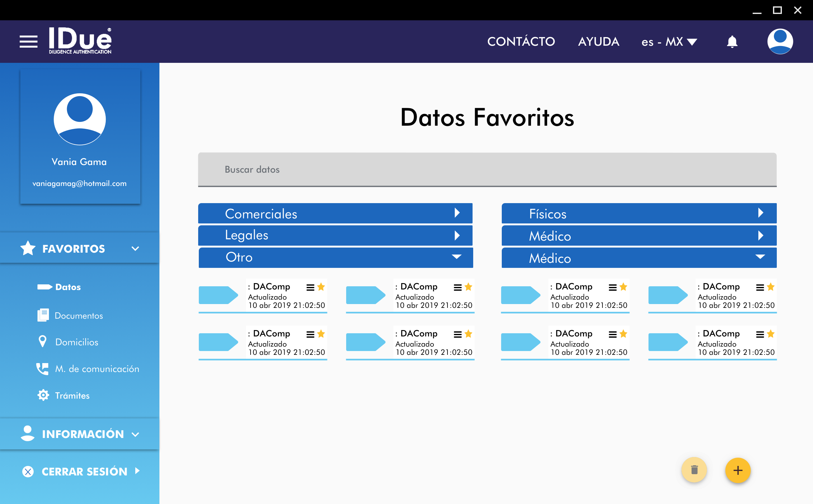The height and width of the screenshot is (504, 813).
Task: Click the notifications bell icon
Action: coord(732,42)
